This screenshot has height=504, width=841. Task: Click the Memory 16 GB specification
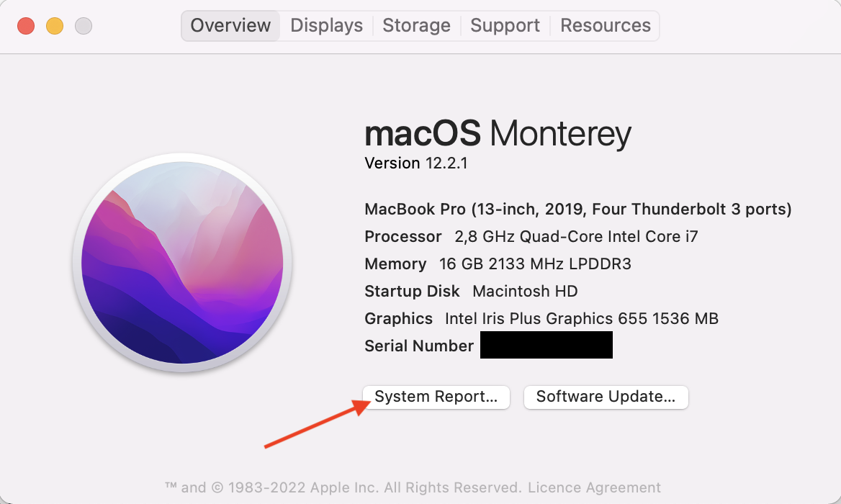point(498,264)
